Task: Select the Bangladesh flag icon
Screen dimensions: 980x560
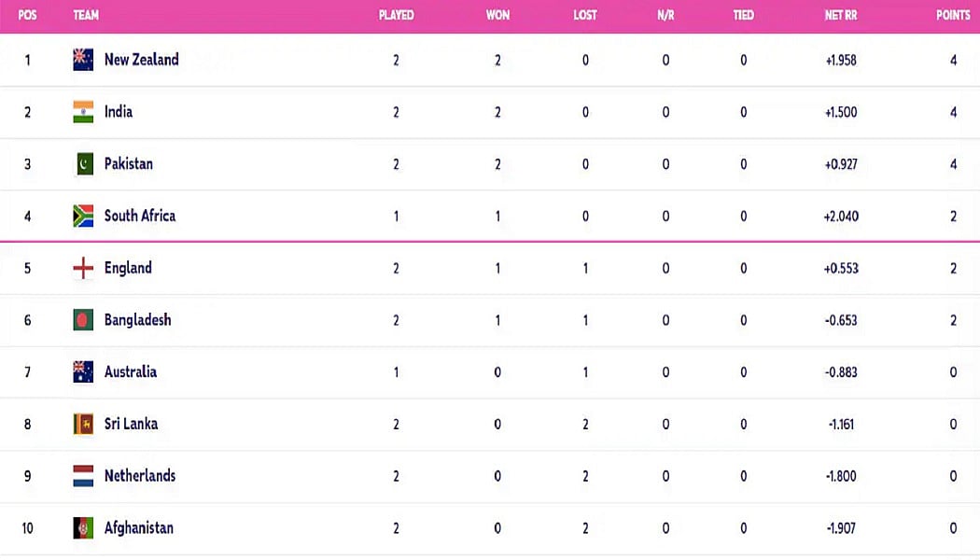Action: pos(83,320)
